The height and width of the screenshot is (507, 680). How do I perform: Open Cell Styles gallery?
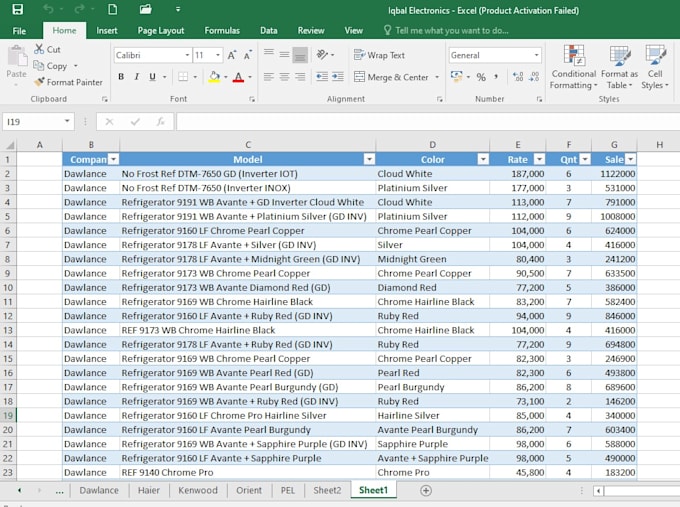655,67
